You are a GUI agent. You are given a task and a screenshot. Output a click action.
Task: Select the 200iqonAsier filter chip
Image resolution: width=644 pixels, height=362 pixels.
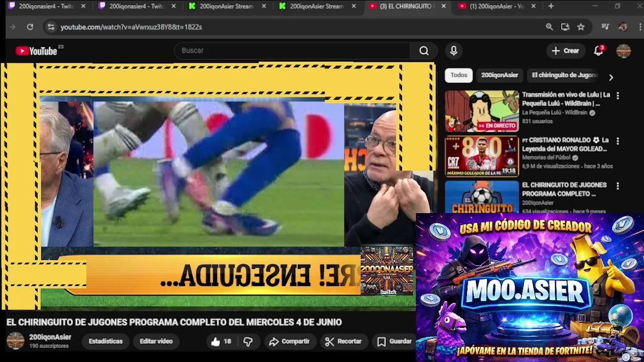[500, 75]
